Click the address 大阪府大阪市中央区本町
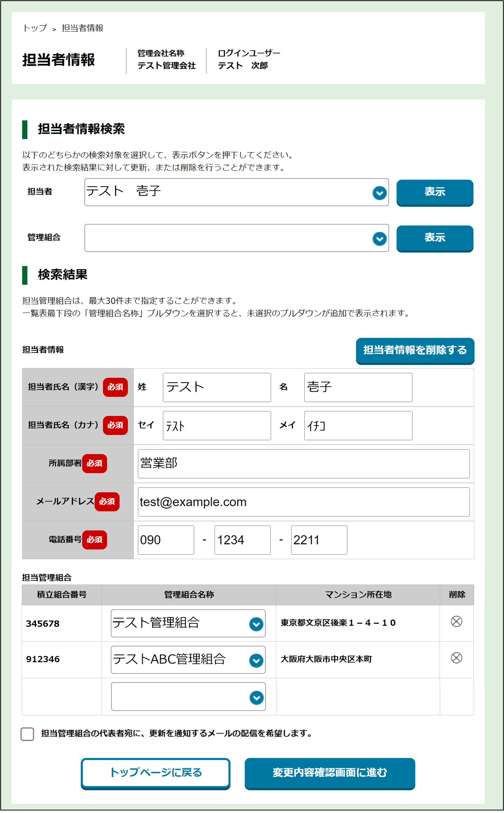 [x=326, y=659]
